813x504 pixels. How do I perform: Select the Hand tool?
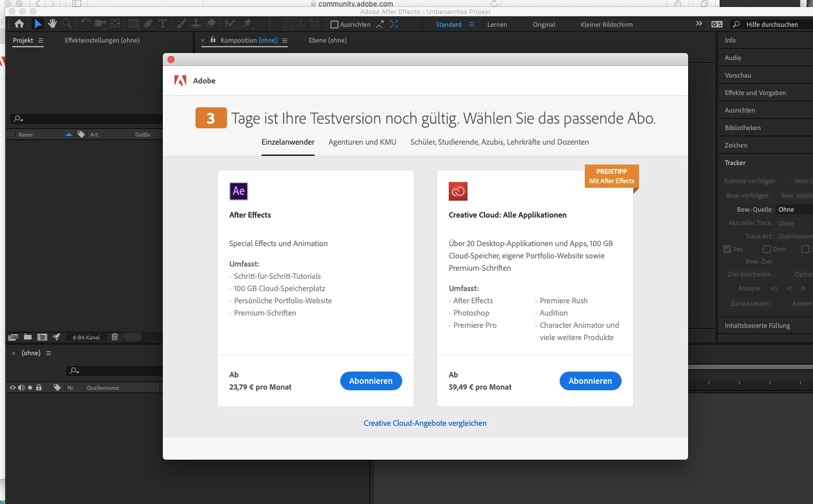click(53, 24)
